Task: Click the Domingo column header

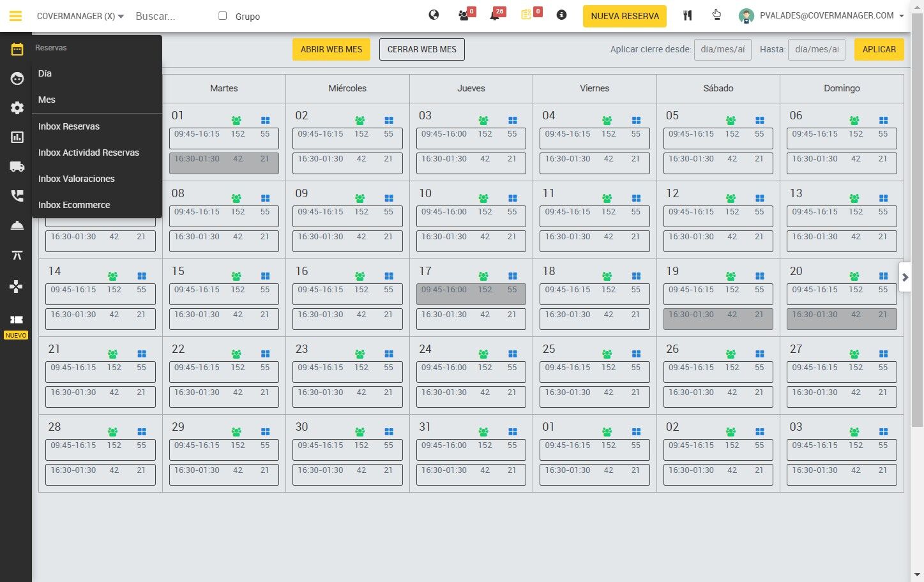Action: pos(842,89)
